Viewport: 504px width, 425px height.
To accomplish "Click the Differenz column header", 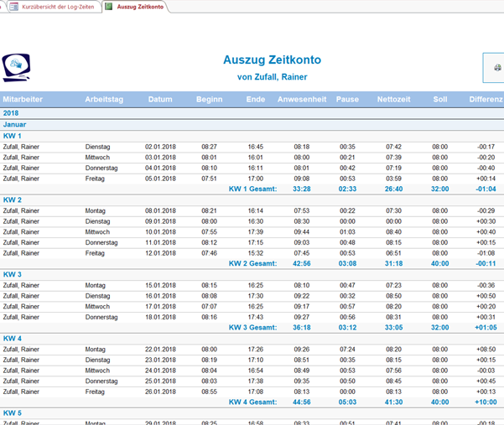I will 486,99.
